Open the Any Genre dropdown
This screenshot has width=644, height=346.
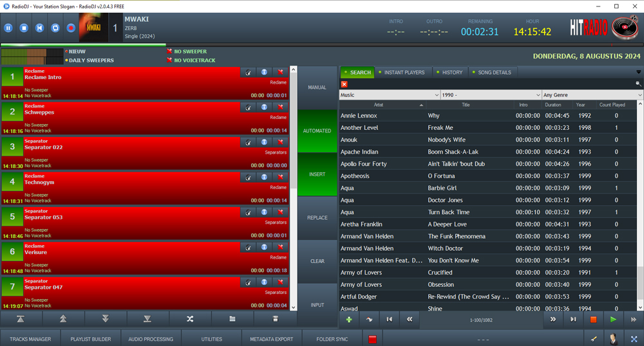point(592,95)
